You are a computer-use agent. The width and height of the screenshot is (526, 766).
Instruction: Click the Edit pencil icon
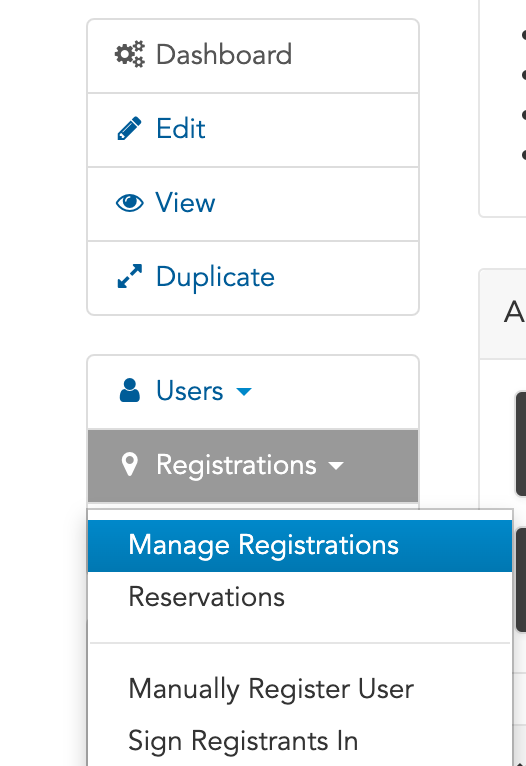tap(129, 128)
